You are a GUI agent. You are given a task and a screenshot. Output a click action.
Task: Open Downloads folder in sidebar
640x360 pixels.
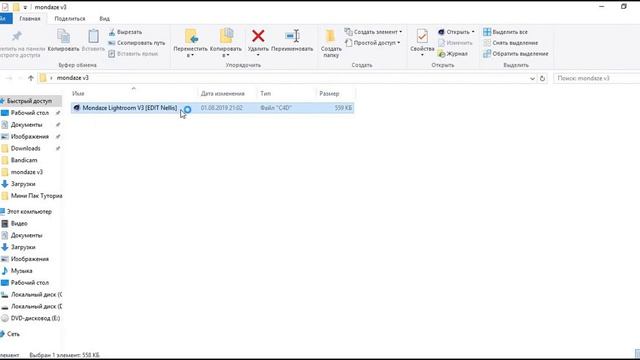pyautogui.click(x=25, y=148)
